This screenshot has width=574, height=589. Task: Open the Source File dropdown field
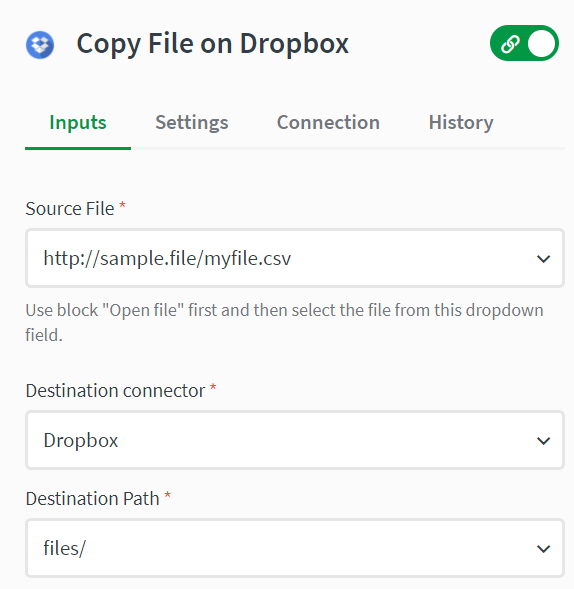click(x=295, y=258)
